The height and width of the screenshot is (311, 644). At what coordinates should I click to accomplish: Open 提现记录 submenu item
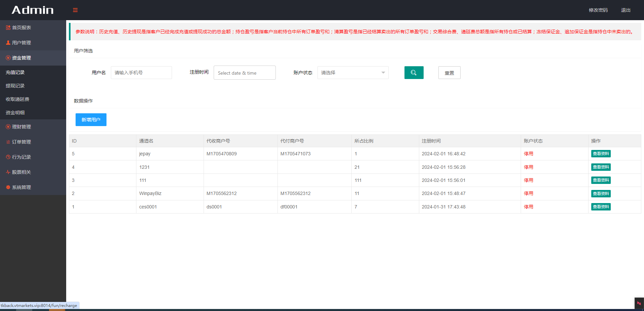point(15,86)
